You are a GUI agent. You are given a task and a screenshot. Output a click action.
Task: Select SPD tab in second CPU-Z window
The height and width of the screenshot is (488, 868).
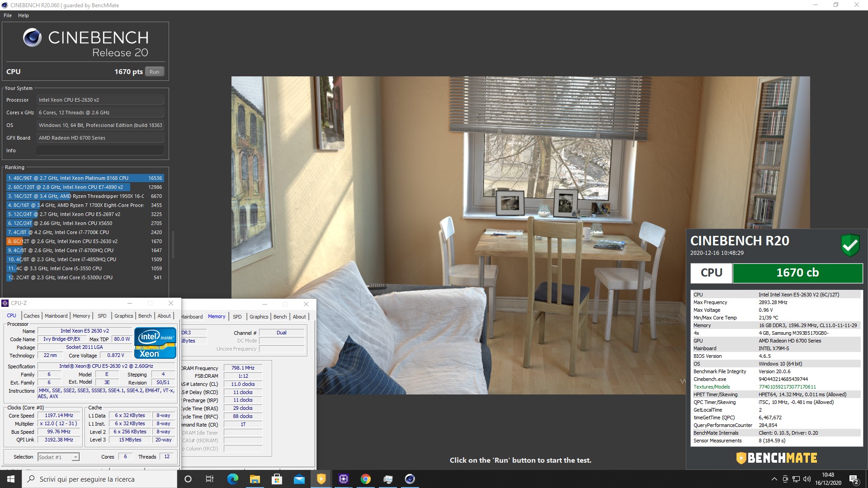tap(237, 317)
